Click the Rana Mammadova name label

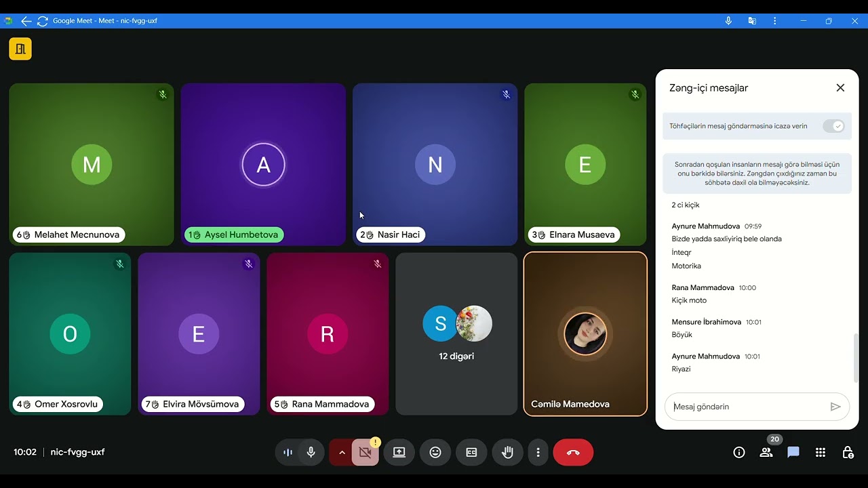pos(322,405)
